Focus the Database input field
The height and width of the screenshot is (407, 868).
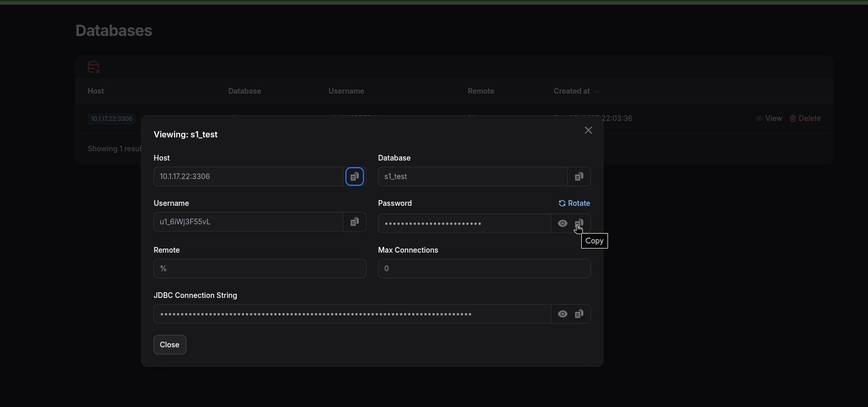pos(473,176)
